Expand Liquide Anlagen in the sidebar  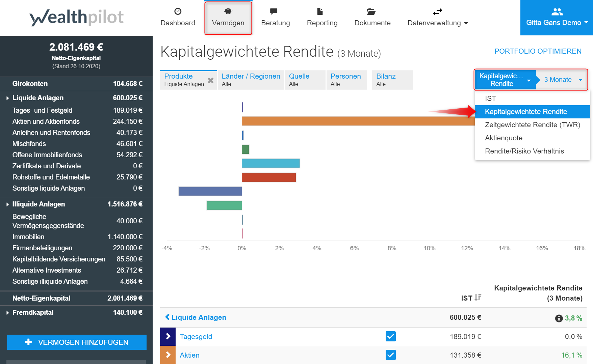[x=7, y=98]
